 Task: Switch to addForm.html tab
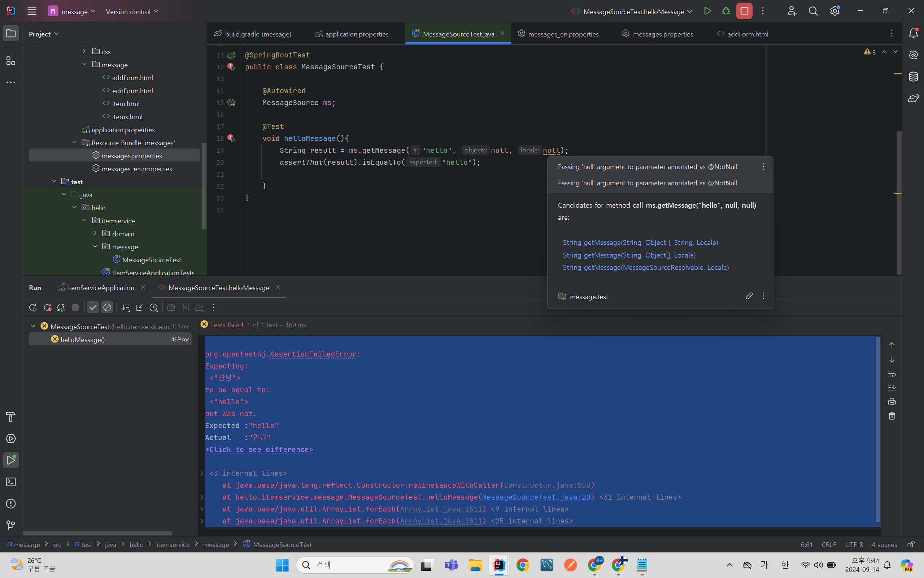pos(743,34)
